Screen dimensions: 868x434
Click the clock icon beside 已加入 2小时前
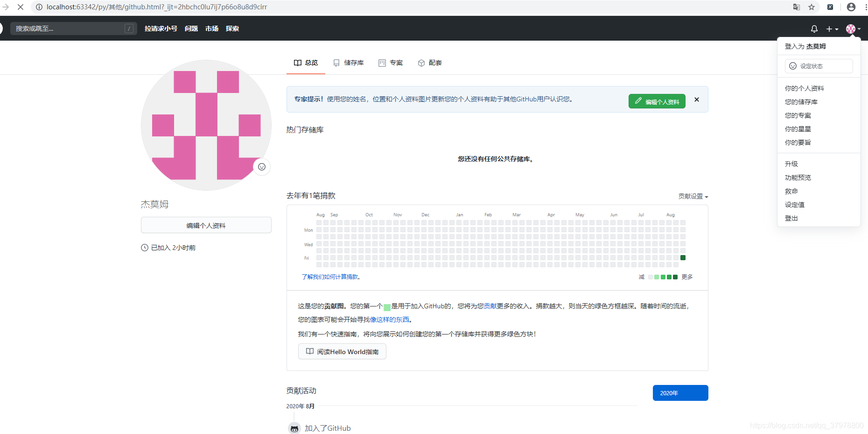click(144, 248)
